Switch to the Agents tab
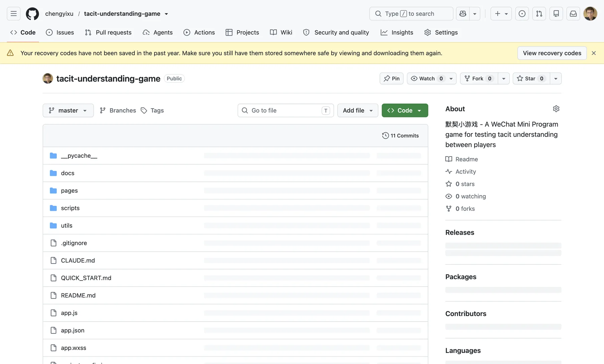 158,33
